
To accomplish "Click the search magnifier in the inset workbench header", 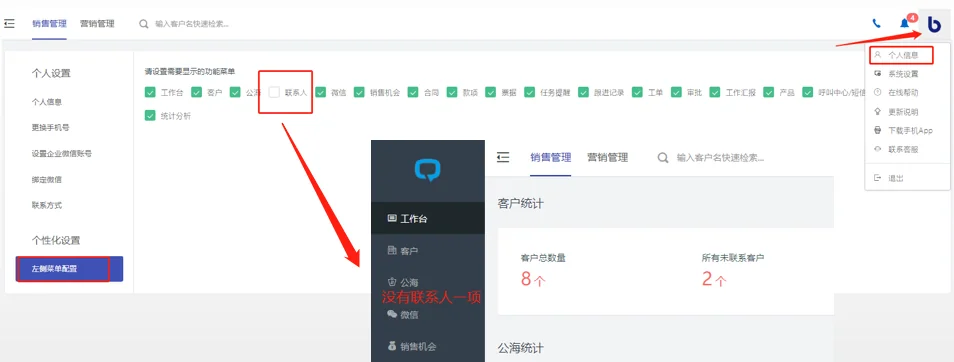I will (663, 158).
